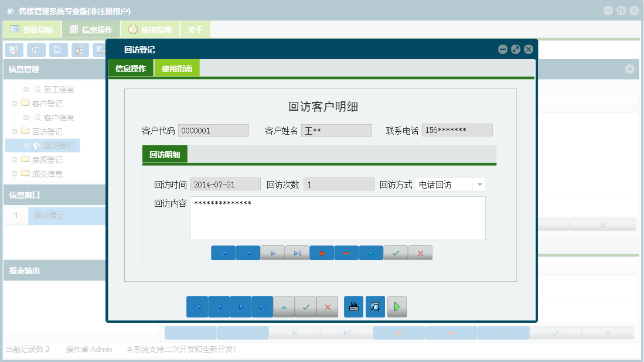
Task: Jump to first record in 回访明细
Action: click(x=223, y=252)
